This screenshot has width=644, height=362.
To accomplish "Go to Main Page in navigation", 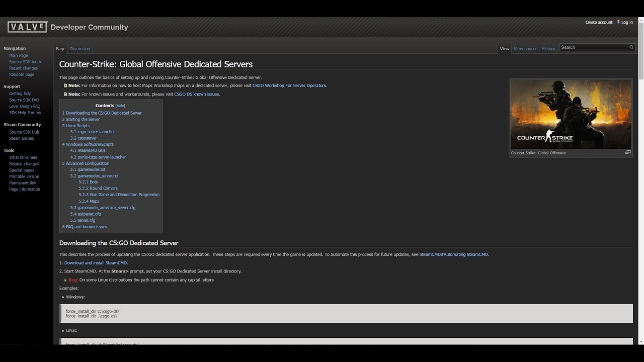I will tap(19, 55).
